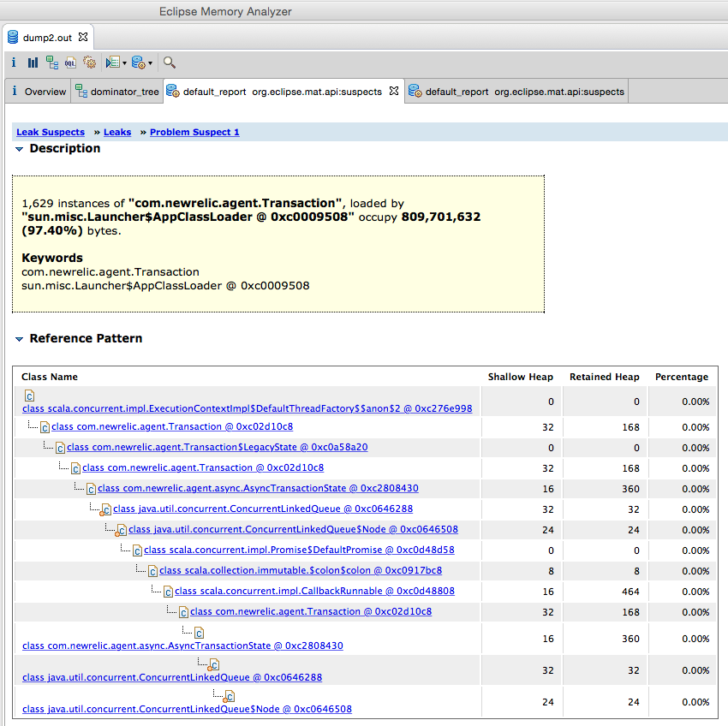Open the heap dump overview info icon in toolbar
Viewport: 728px width, 726px height.
pyautogui.click(x=14, y=62)
